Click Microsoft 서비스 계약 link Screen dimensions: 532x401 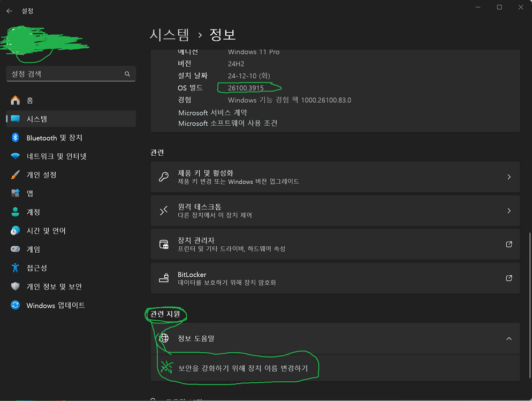[212, 113]
